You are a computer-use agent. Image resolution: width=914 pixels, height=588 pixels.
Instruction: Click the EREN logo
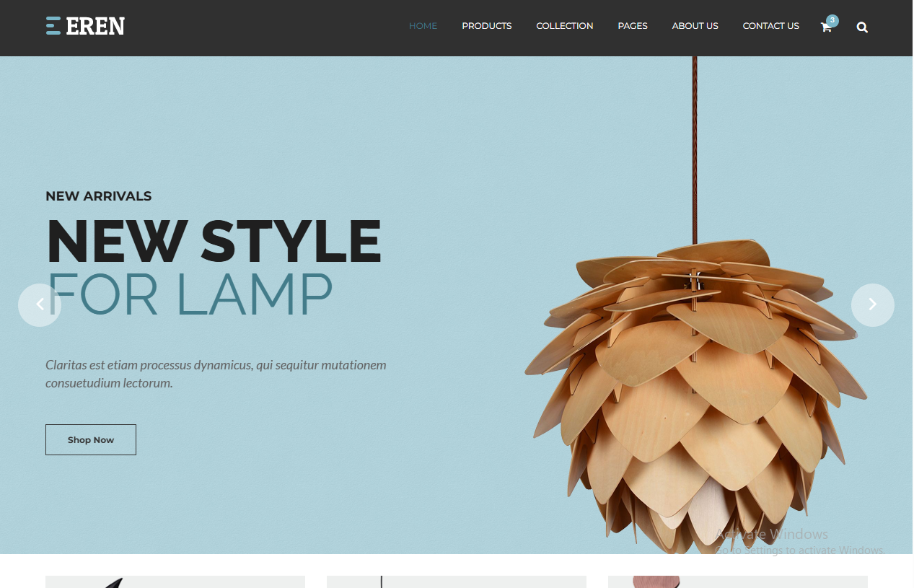click(x=85, y=26)
